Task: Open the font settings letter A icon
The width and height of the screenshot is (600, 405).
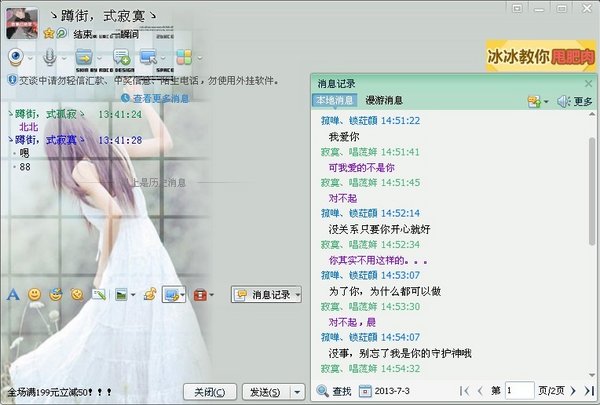Action: pyautogui.click(x=13, y=294)
